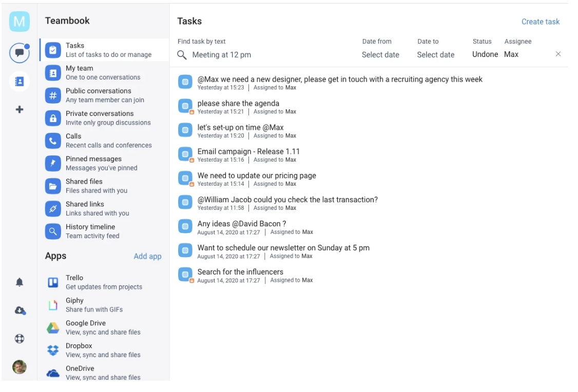Click the Trello app icon
This screenshot has width=578, height=392.
53,282
